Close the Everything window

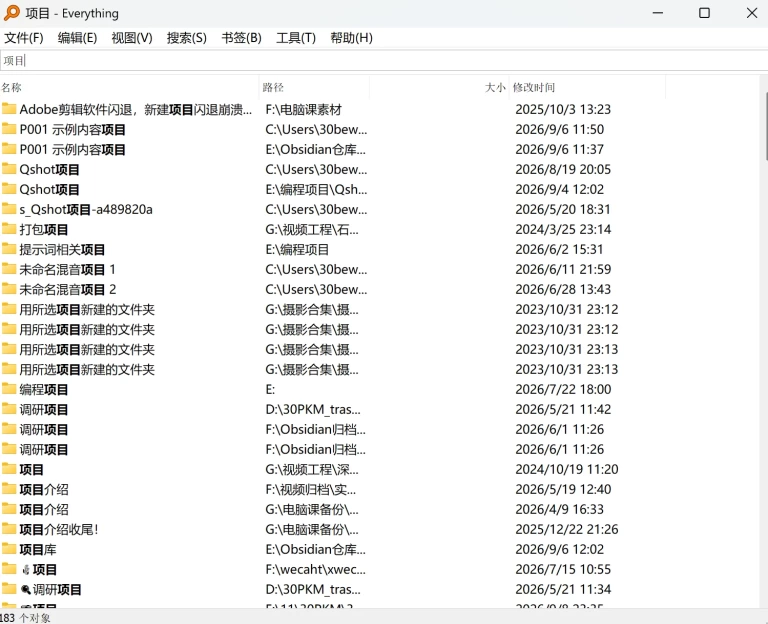click(752, 13)
